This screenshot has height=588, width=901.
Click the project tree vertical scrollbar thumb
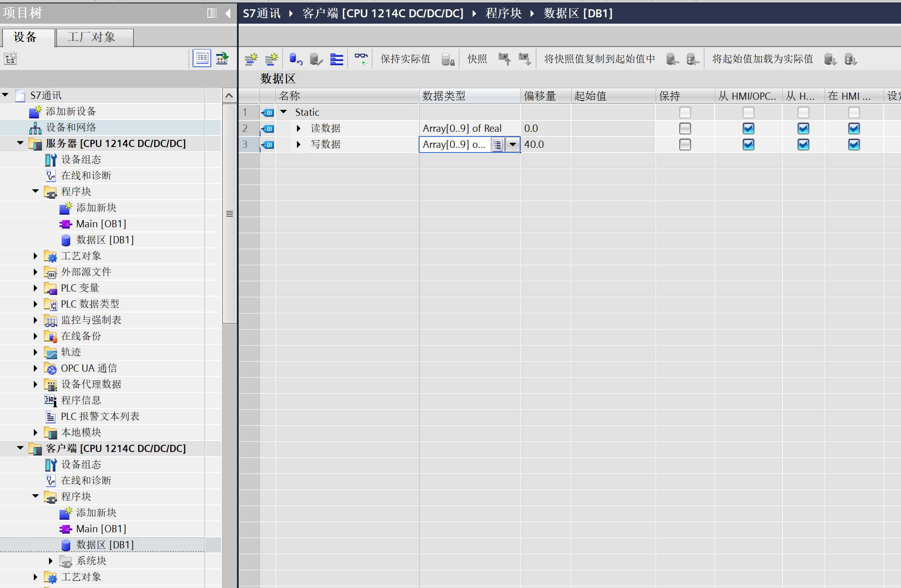(229, 213)
